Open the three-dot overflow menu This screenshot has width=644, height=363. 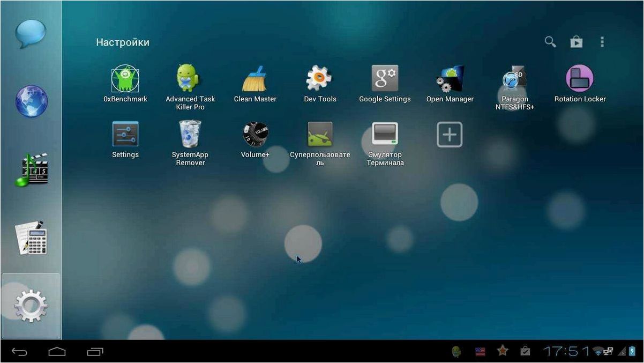[x=602, y=42]
